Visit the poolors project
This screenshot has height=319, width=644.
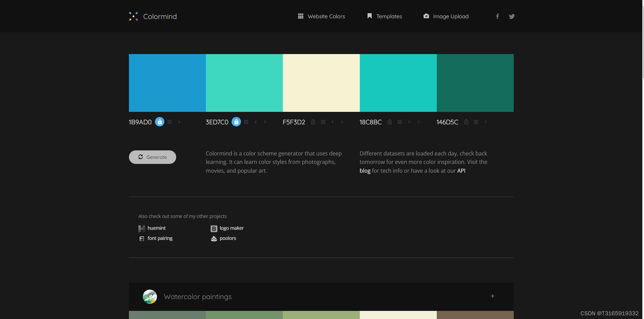click(228, 238)
